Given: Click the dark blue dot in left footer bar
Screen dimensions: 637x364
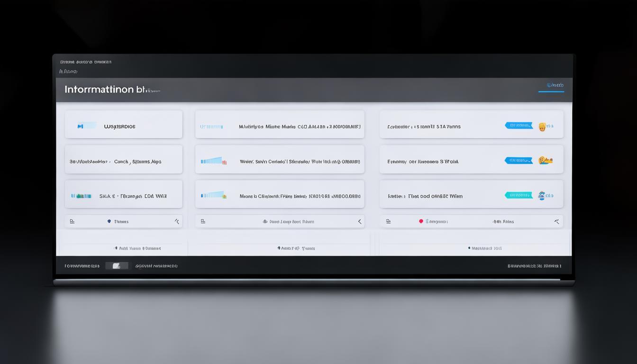Looking at the screenshot, I should [x=109, y=221].
